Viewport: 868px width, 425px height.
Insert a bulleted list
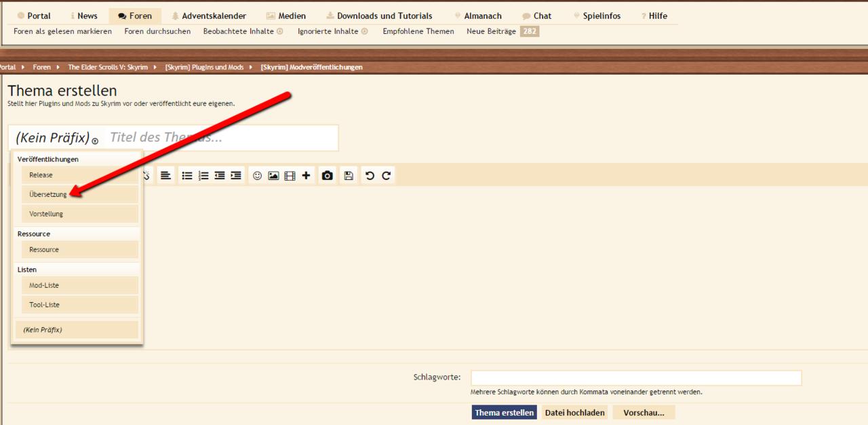point(186,175)
